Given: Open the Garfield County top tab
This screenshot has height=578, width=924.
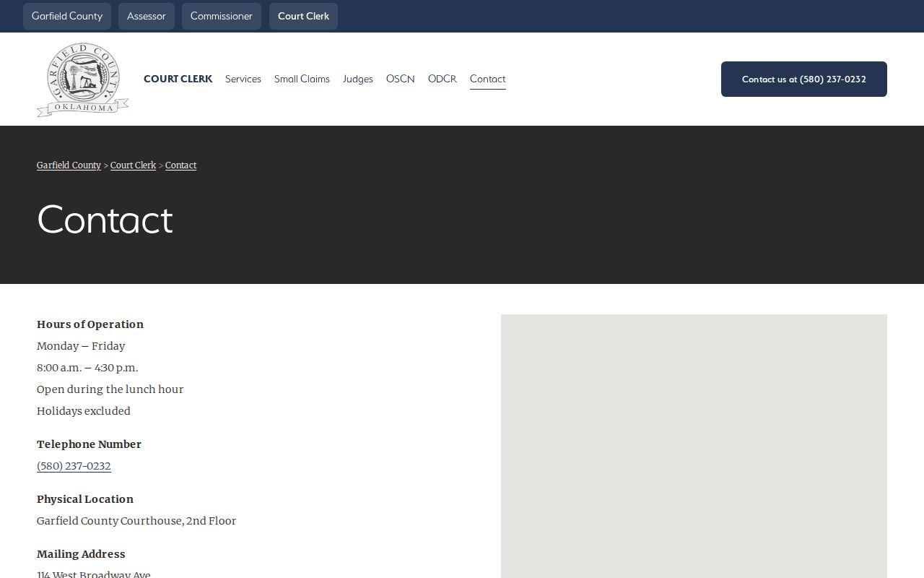Looking at the screenshot, I should click(x=67, y=16).
